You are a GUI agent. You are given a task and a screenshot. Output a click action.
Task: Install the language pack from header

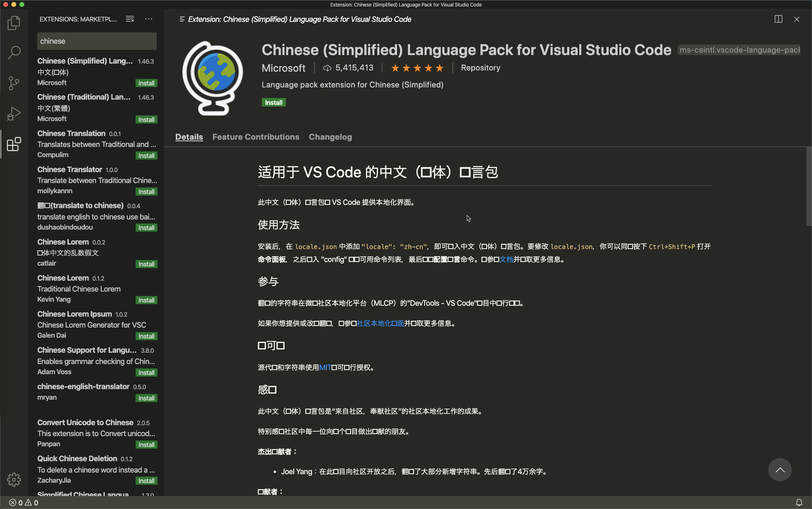point(274,102)
